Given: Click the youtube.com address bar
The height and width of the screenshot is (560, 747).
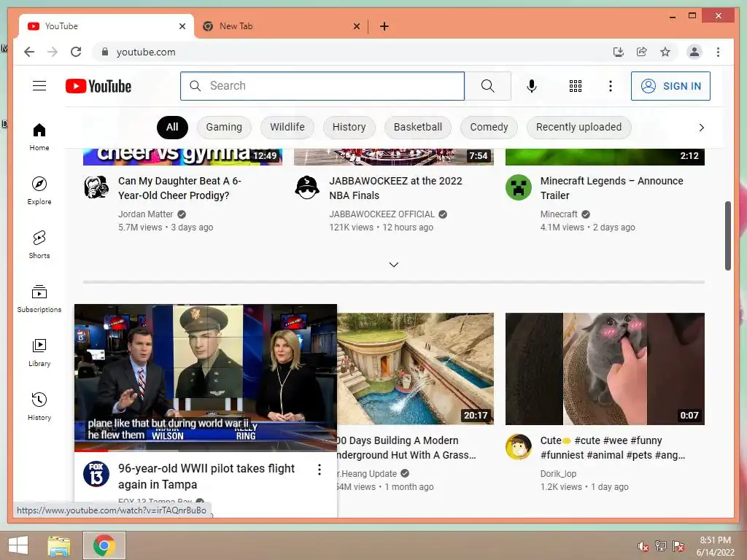Looking at the screenshot, I should 352,52.
